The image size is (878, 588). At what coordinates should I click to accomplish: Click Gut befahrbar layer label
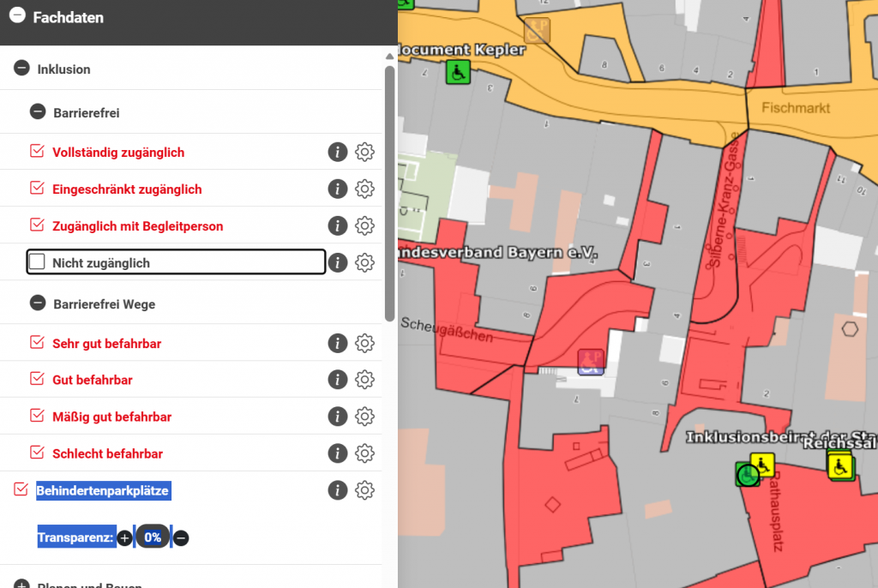(x=93, y=381)
